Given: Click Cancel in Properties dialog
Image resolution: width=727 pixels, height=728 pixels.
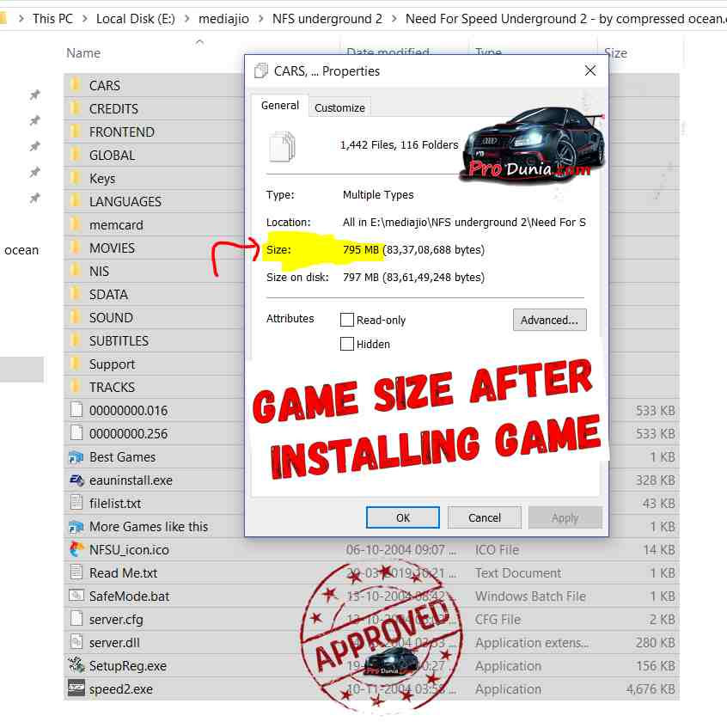Looking at the screenshot, I should click(x=484, y=517).
